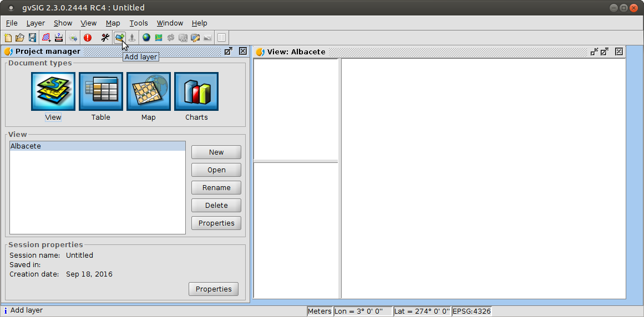Click the New project toolbar icon
The image size is (644, 317).
[x=8, y=38]
